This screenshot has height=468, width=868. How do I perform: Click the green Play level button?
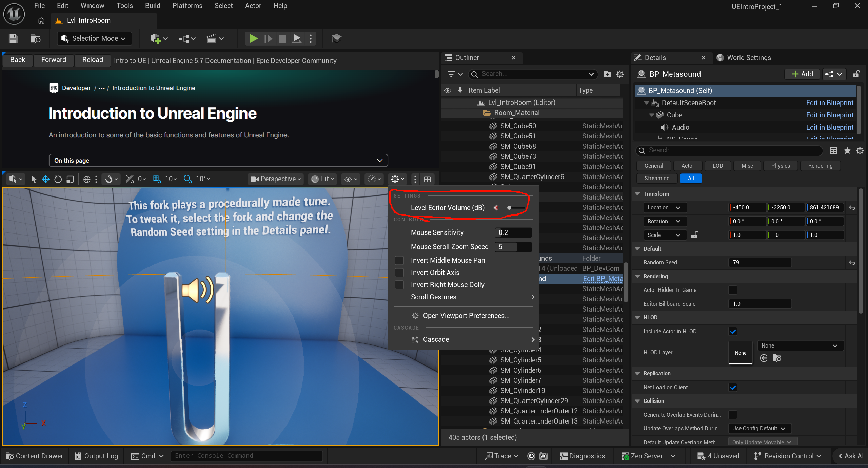pos(253,38)
